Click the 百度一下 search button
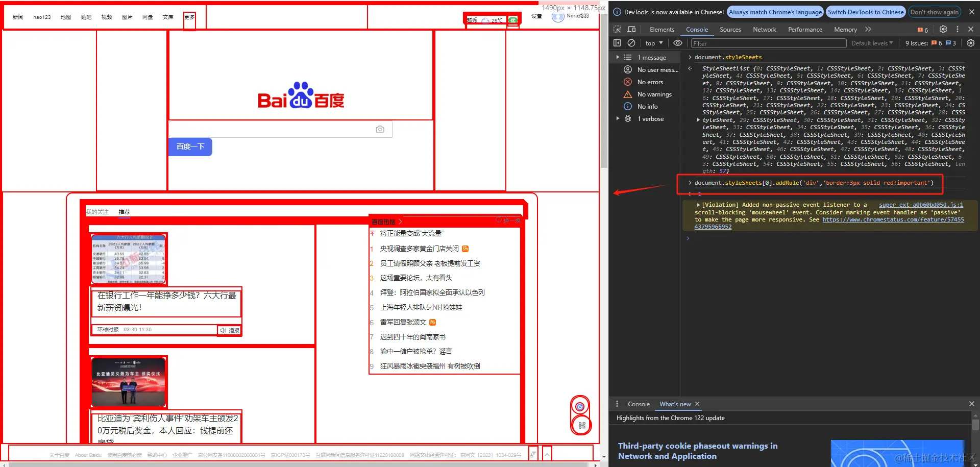The height and width of the screenshot is (467, 980). (190, 146)
